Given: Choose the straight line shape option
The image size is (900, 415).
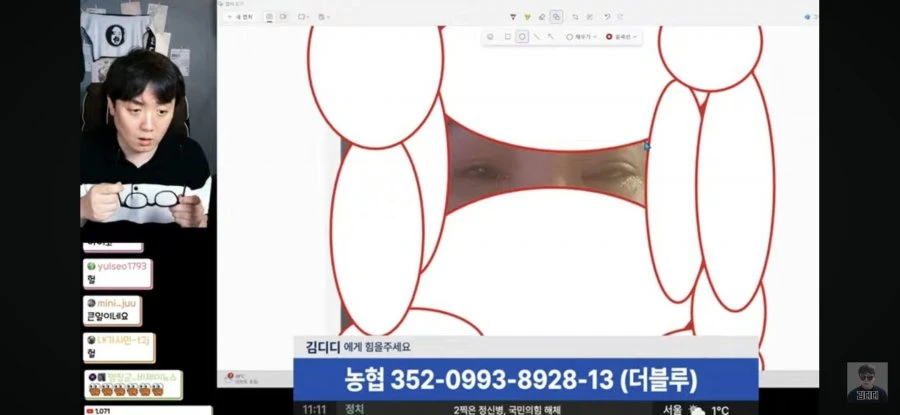Looking at the screenshot, I should 537,37.
